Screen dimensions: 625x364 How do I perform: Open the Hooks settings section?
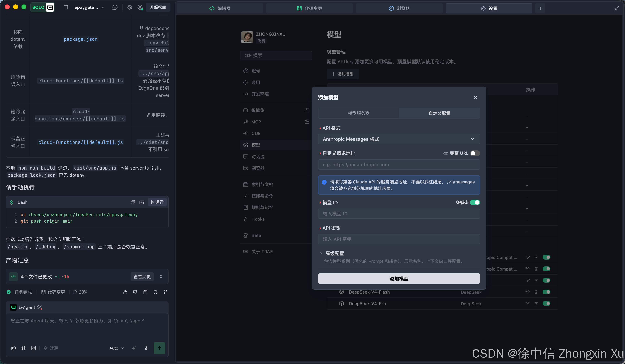click(x=276, y=219)
